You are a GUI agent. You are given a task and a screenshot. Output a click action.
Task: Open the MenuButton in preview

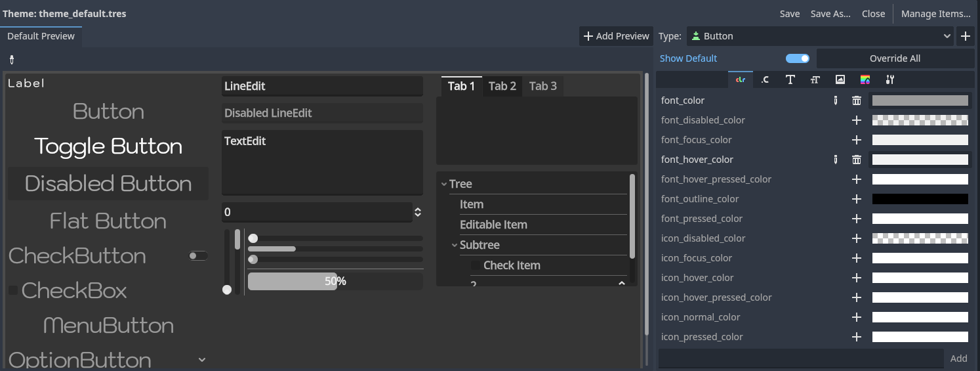108,325
